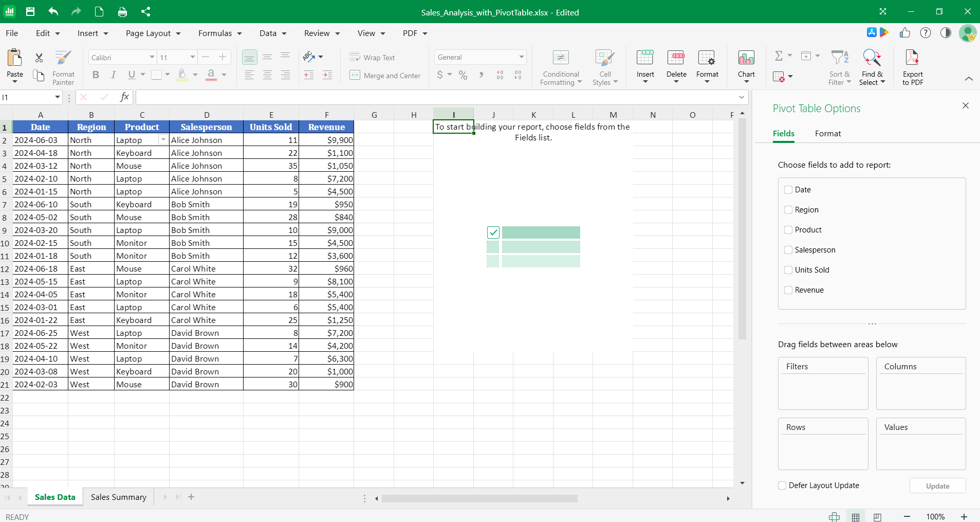This screenshot has width=980, height=522.
Task: Print the spreadsheet using the printer icon
Action: click(x=122, y=11)
